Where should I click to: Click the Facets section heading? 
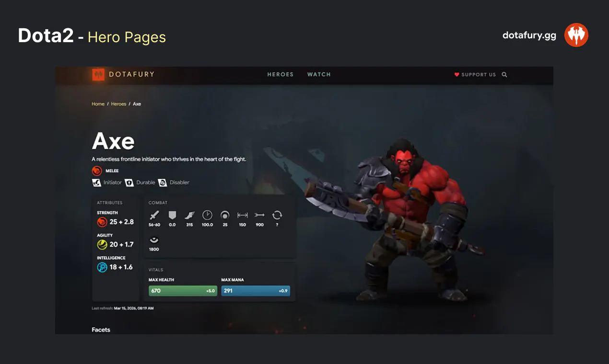click(101, 330)
